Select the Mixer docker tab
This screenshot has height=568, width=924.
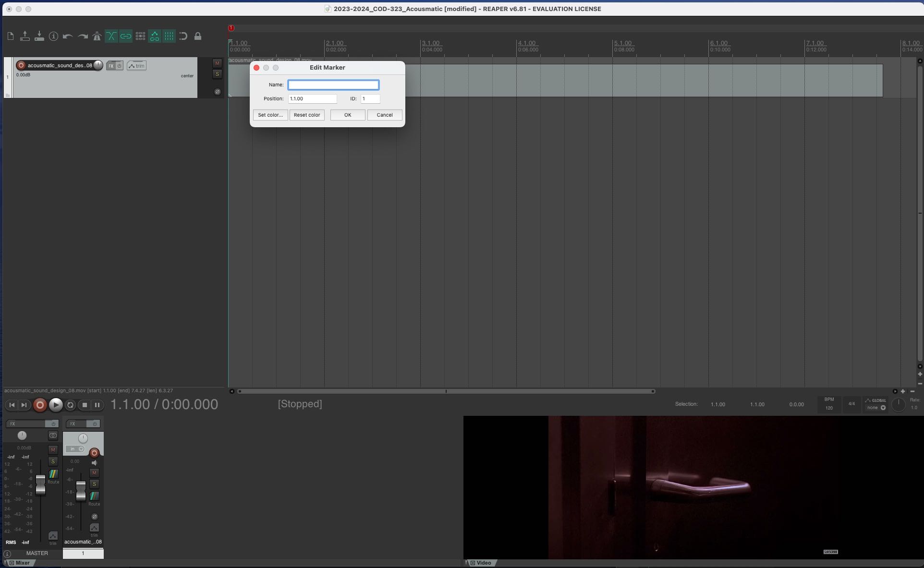point(22,563)
